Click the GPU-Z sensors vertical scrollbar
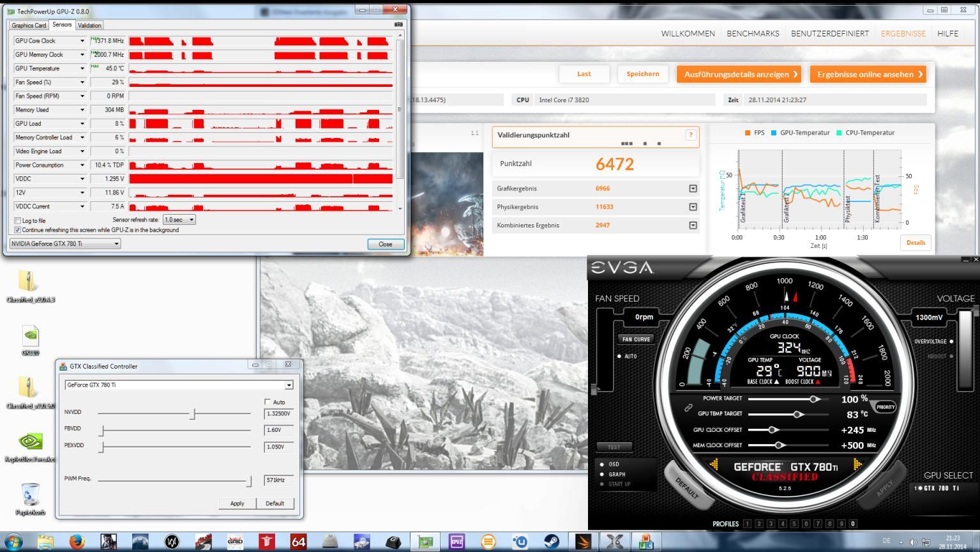980x552 pixels. pos(400,121)
